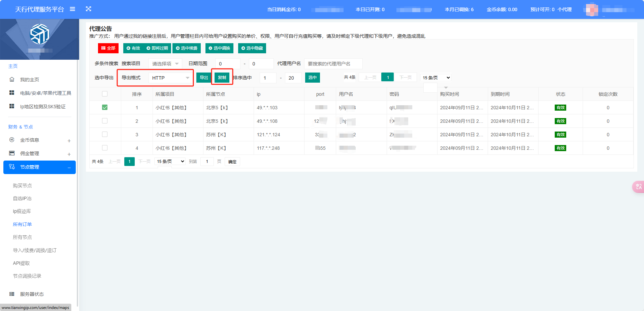
Task: Open the 导出格式 HTTP dropdown
Action: pos(171,78)
